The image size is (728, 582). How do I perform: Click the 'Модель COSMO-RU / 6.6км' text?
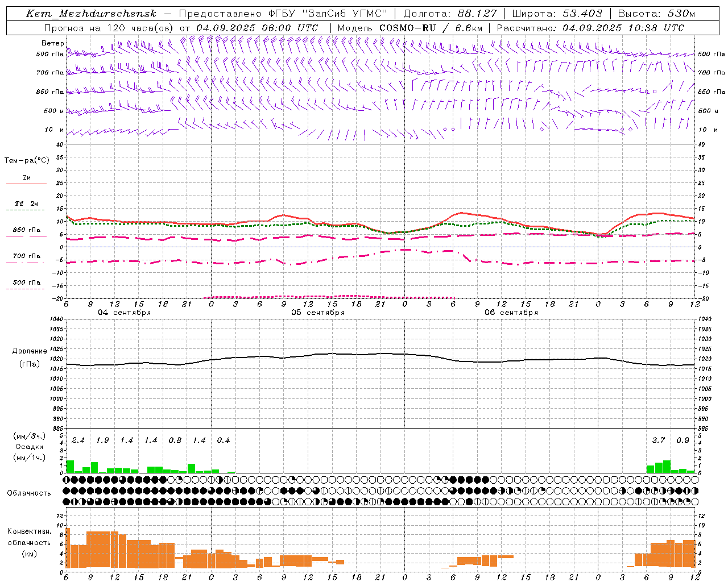tap(409, 27)
